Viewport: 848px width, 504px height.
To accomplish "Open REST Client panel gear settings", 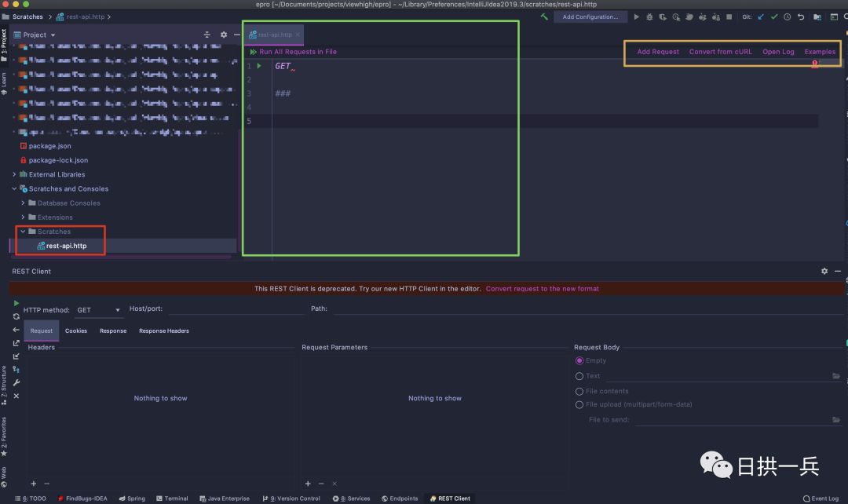I will tap(824, 271).
